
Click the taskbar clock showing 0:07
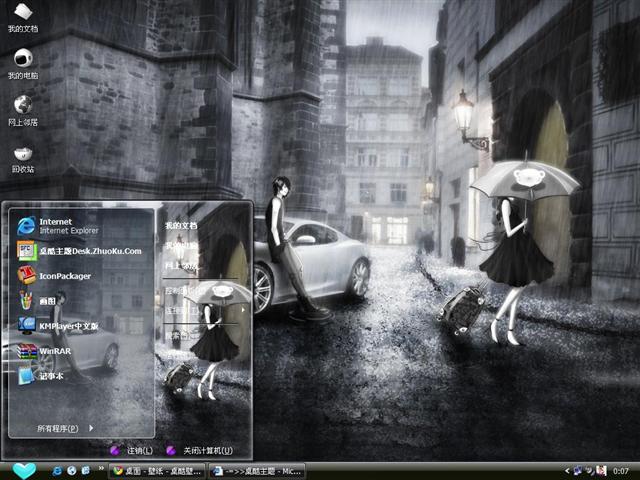[x=620, y=471]
